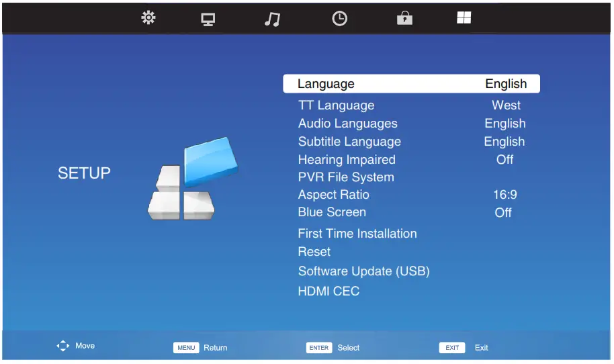Click the ENTER key button

tap(319, 348)
